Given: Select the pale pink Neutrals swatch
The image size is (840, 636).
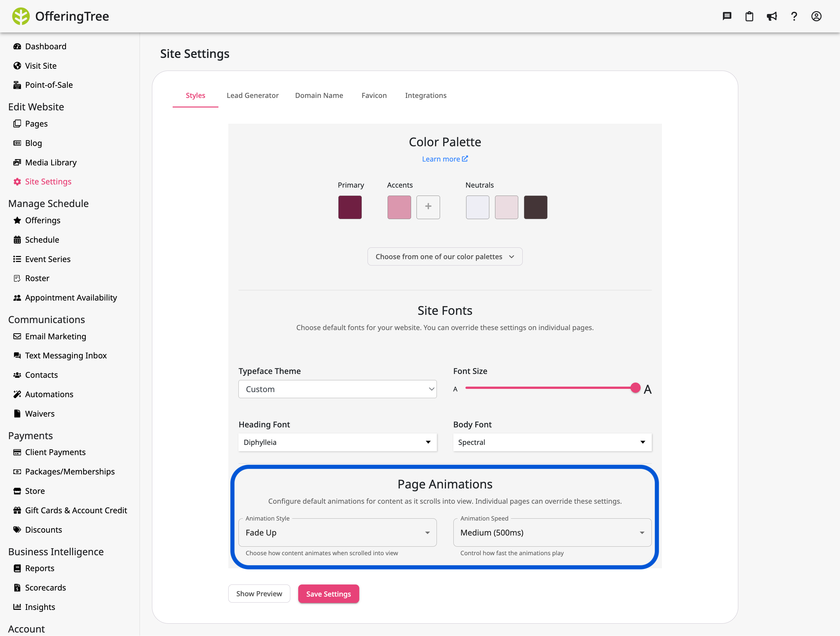Looking at the screenshot, I should coord(506,207).
